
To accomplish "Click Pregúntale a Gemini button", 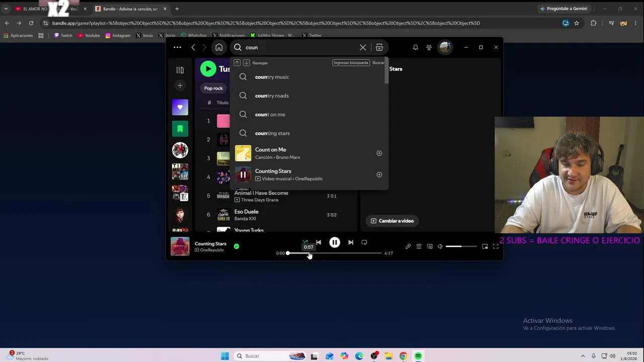I will [563, 9].
